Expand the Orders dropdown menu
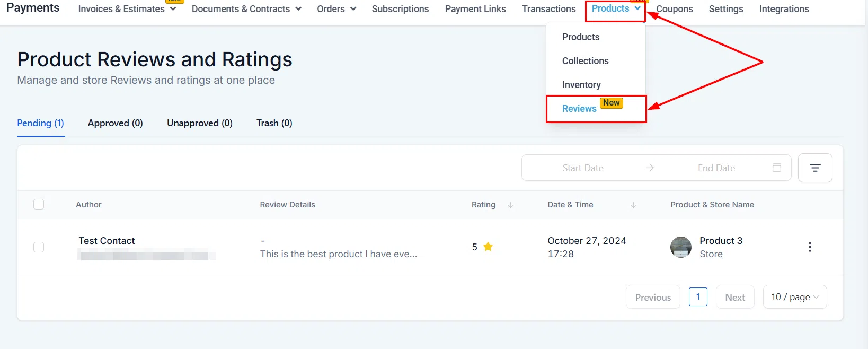Viewport: 868px width, 349px height. pos(336,9)
